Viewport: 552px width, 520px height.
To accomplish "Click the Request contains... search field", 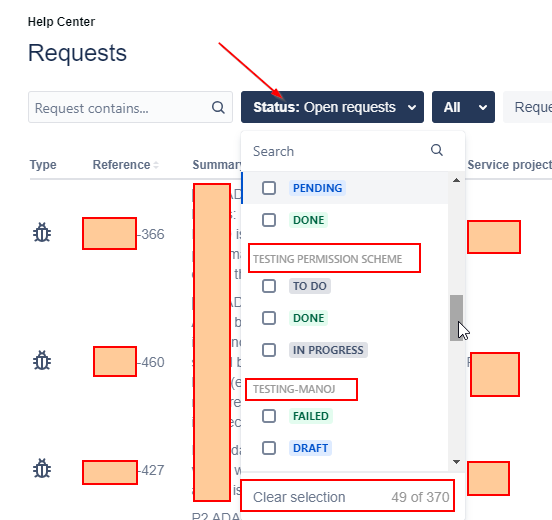I will [130, 107].
